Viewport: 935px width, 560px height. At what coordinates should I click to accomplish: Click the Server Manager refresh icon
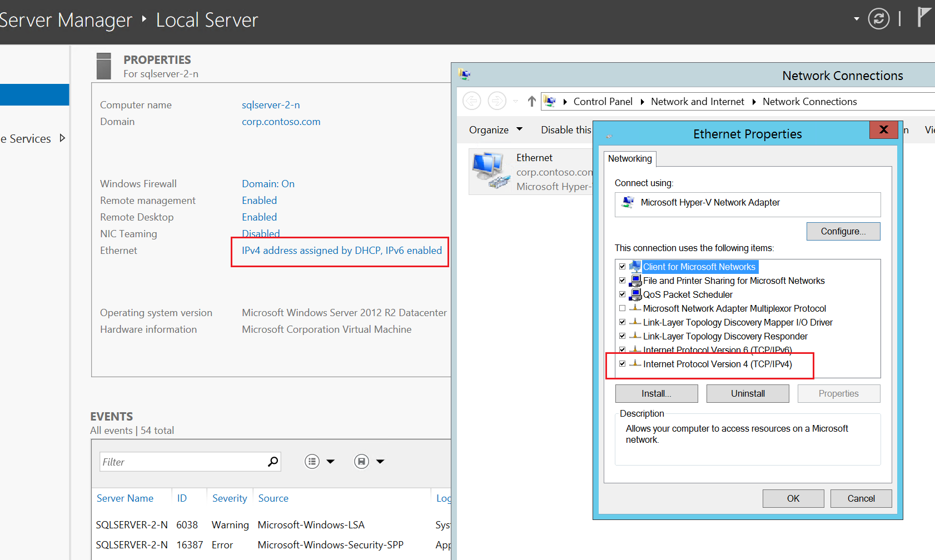(x=878, y=19)
